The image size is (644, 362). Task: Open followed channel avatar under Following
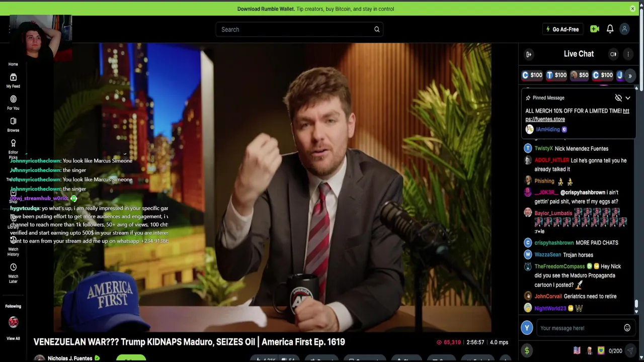point(13,322)
